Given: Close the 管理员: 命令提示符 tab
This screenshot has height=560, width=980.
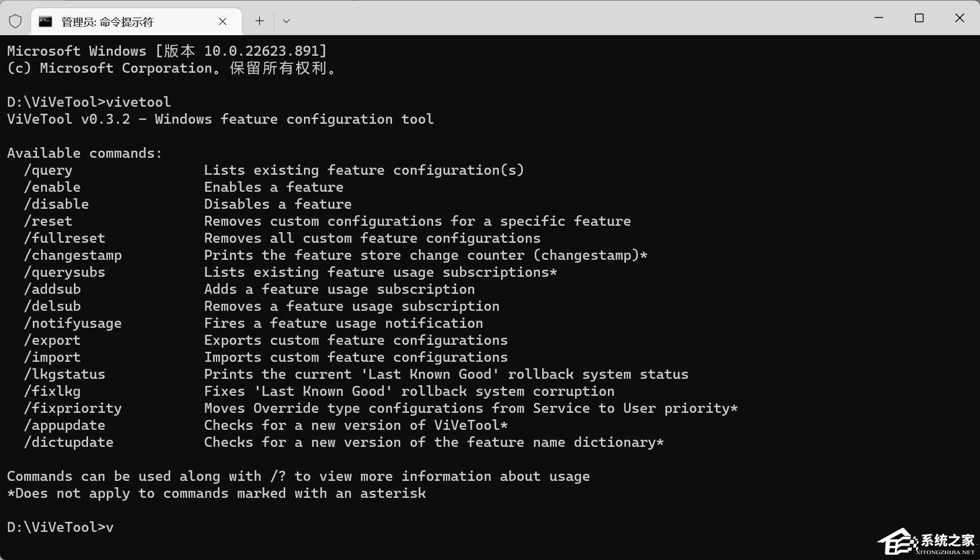Looking at the screenshot, I should pyautogui.click(x=222, y=22).
